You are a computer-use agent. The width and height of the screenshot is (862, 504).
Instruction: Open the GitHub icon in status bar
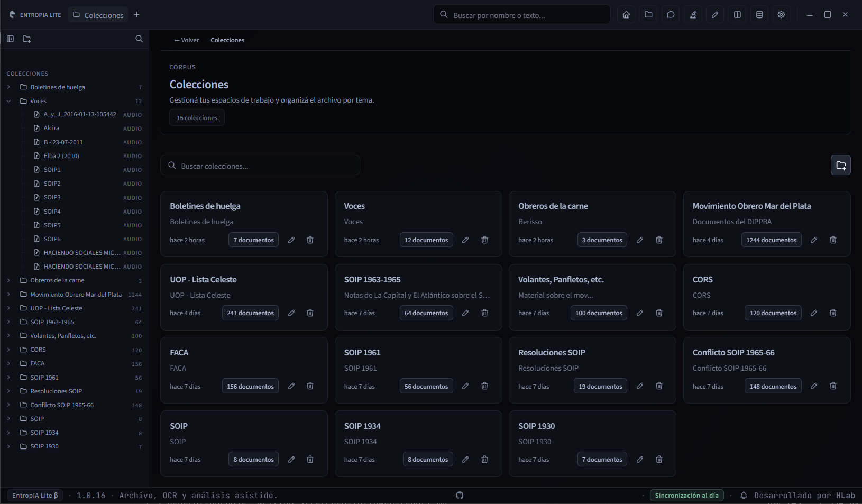click(460, 496)
